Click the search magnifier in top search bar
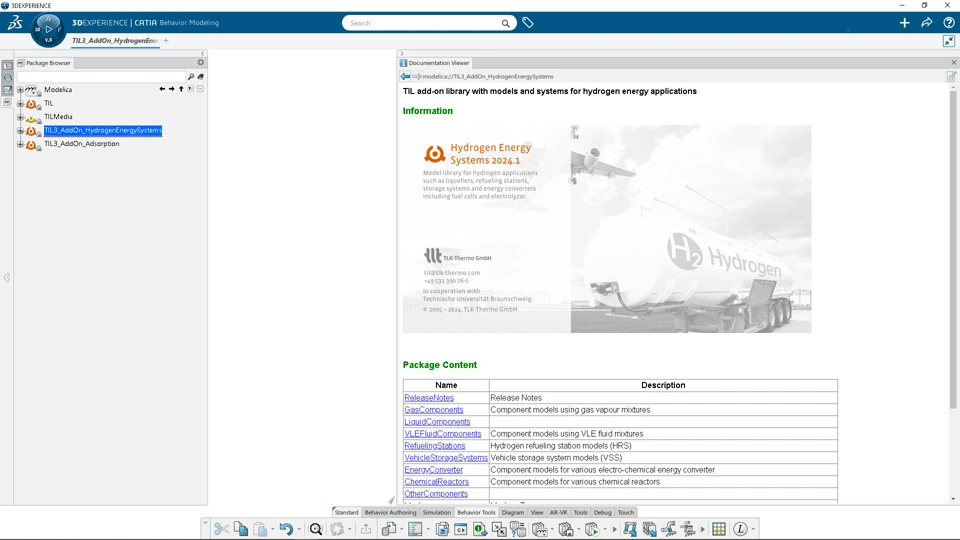The height and width of the screenshot is (540, 960). pos(505,23)
